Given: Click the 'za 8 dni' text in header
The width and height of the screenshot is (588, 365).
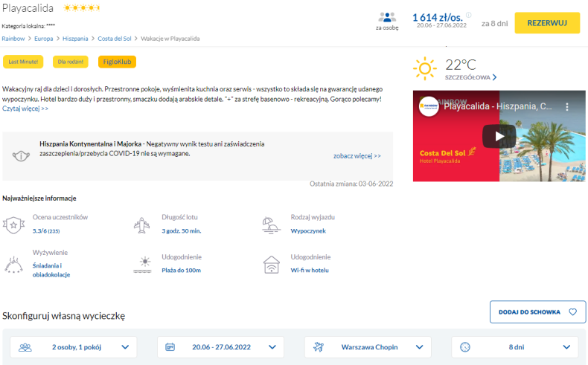Looking at the screenshot, I should (x=494, y=23).
